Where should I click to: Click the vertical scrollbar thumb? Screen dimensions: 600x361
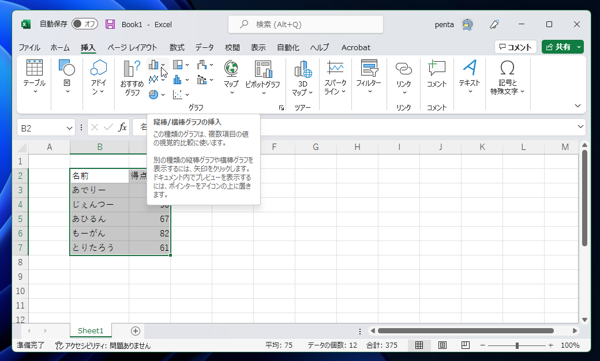pos(584,198)
